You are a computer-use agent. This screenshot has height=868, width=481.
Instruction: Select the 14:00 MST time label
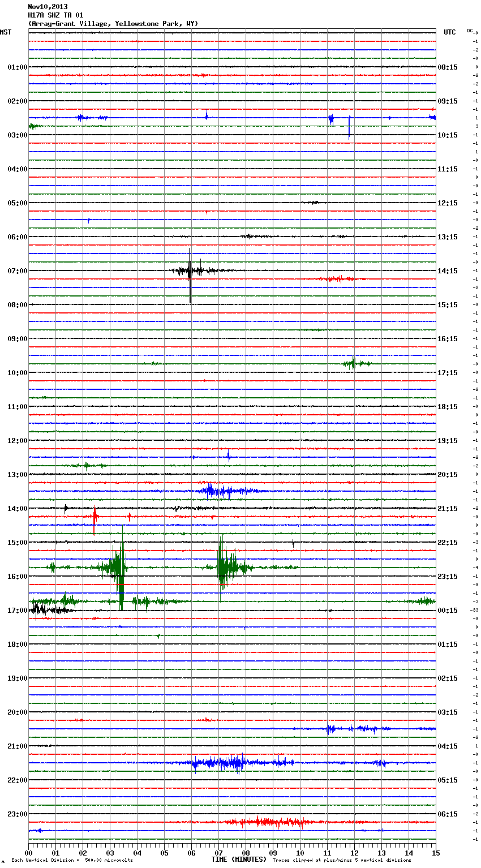18,509
